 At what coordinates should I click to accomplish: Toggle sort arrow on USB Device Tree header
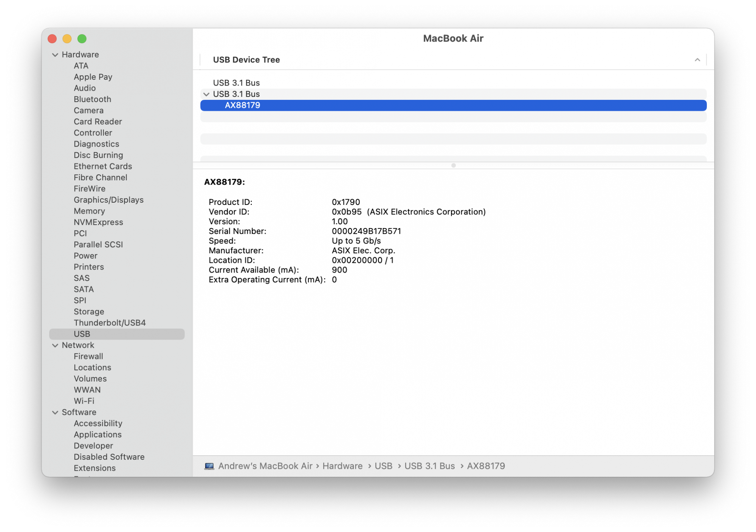(x=697, y=60)
